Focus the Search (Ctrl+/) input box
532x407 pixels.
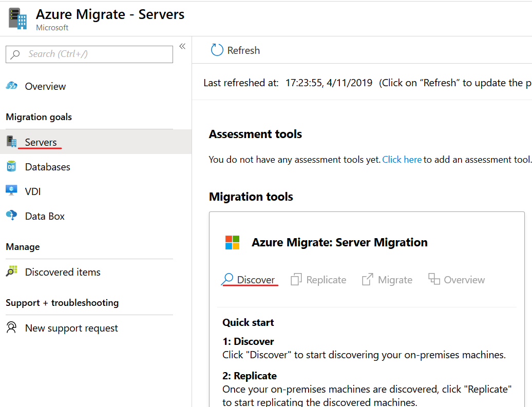(x=89, y=54)
